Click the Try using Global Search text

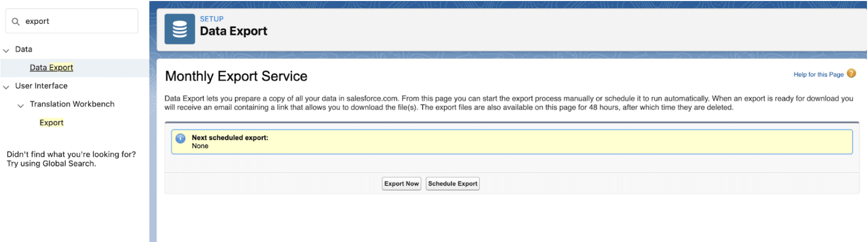click(x=51, y=164)
